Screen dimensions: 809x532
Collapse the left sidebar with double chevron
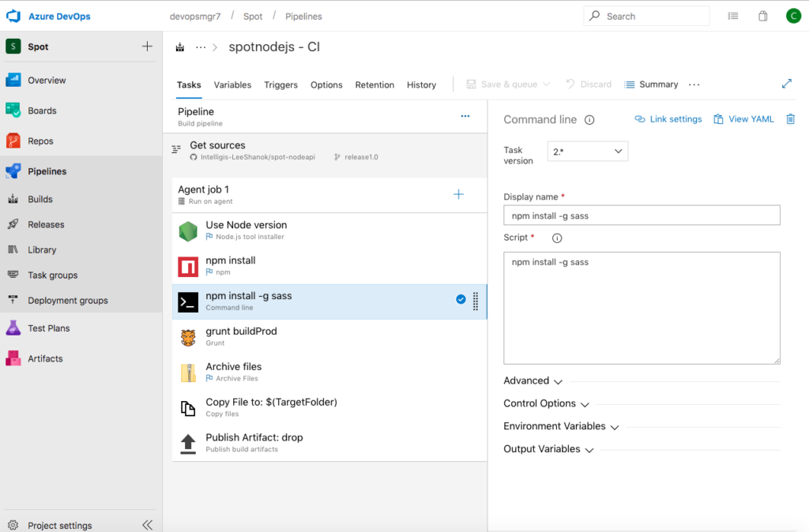[147, 525]
